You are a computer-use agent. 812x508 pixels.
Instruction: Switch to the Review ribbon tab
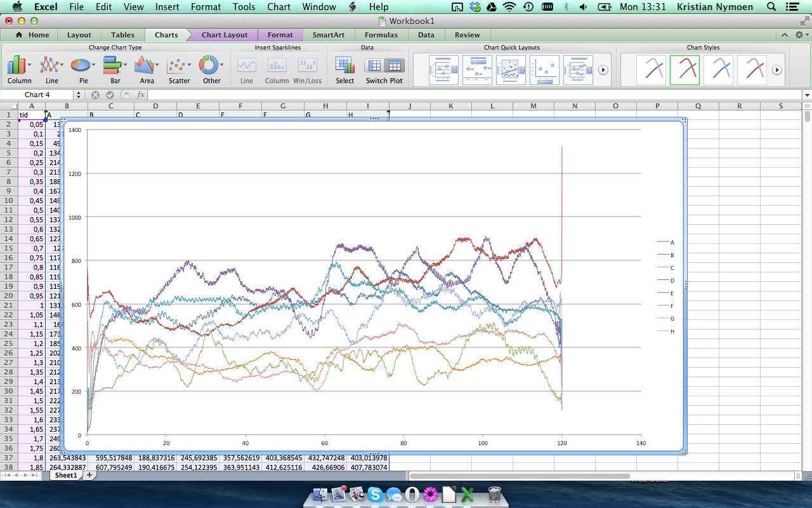coord(467,35)
